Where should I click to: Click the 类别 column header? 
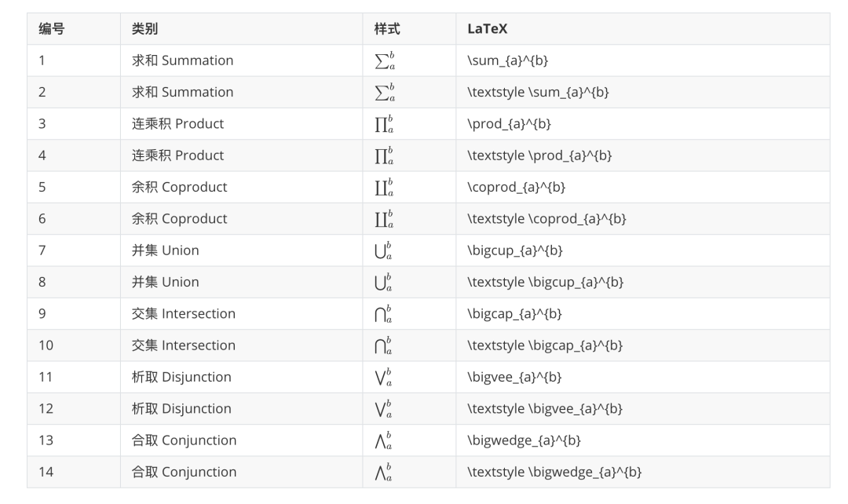coord(144,29)
